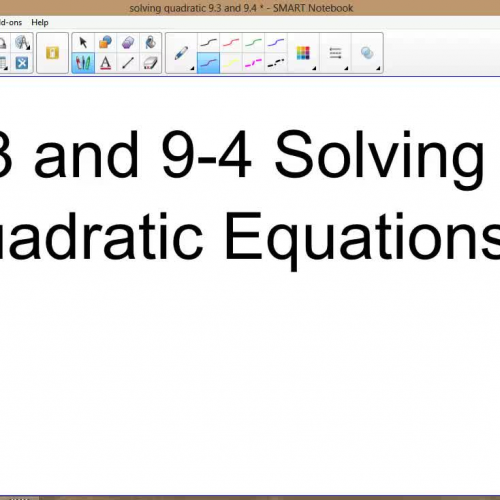Click the blue X toolbar icon

pyautogui.click(x=22, y=63)
